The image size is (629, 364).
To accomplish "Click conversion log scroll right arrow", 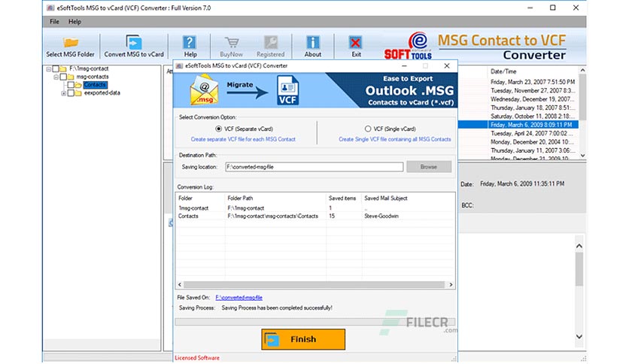I will pyautogui.click(x=451, y=284).
